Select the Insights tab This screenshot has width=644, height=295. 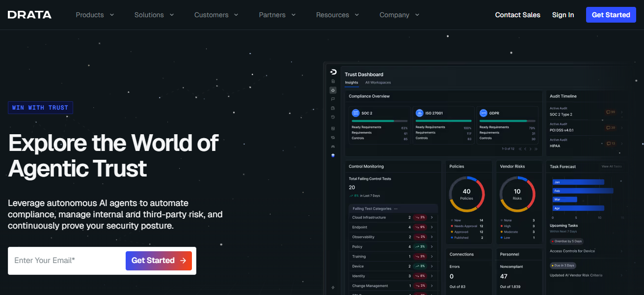click(x=351, y=83)
